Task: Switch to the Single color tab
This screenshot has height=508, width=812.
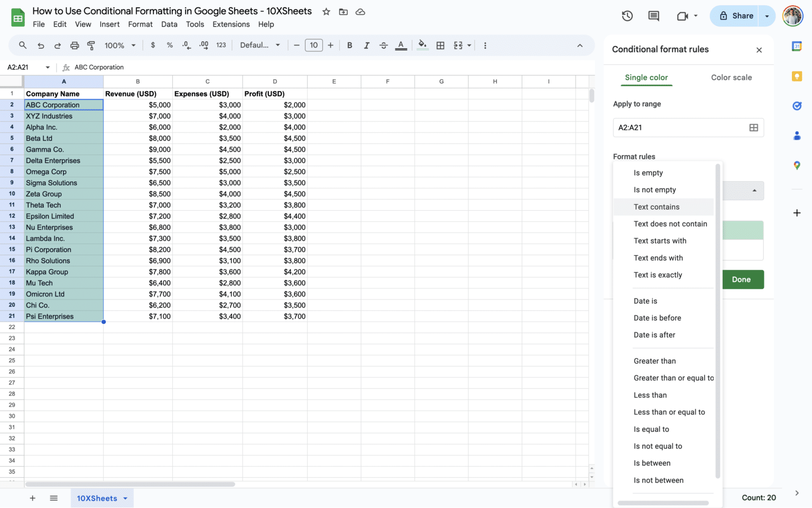Action: [646, 77]
